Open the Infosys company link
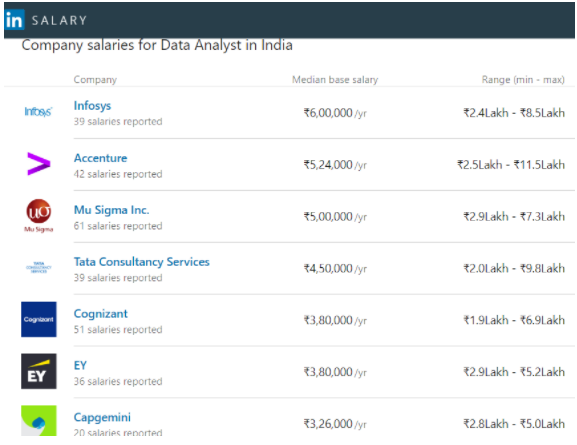This screenshot has width=577, height=445. coord(92,106)
